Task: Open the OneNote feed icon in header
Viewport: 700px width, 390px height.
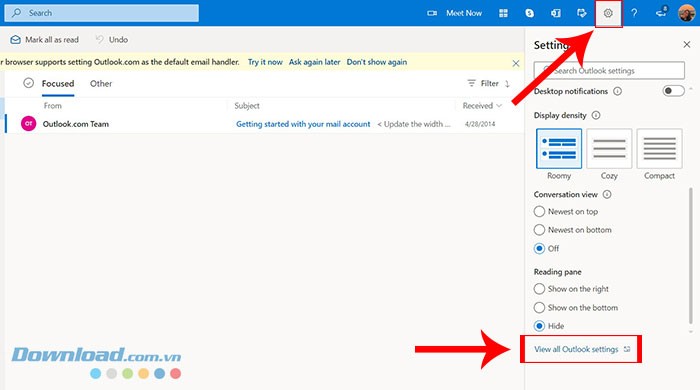Action: (x=556, y=13)
